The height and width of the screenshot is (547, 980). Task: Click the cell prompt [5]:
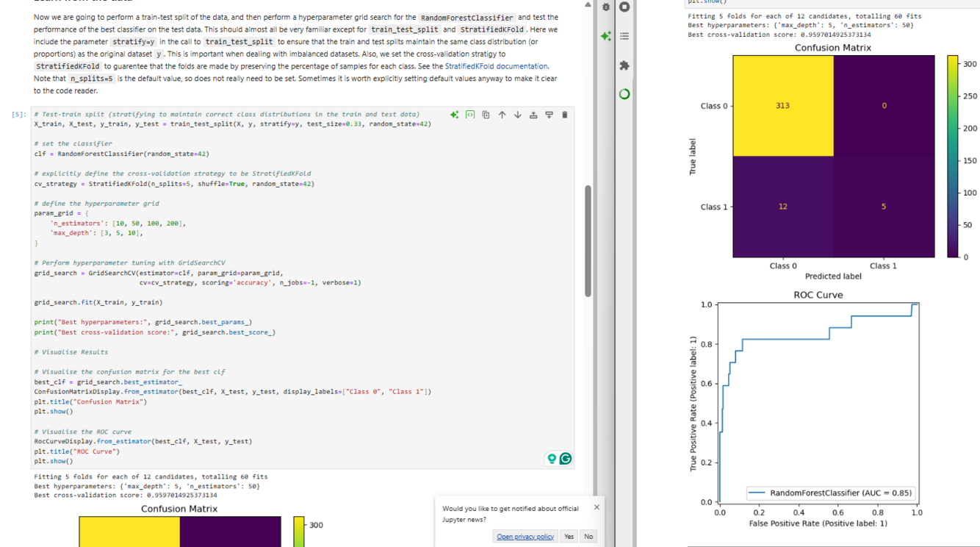pyautogui.click(x=20, y=115)
